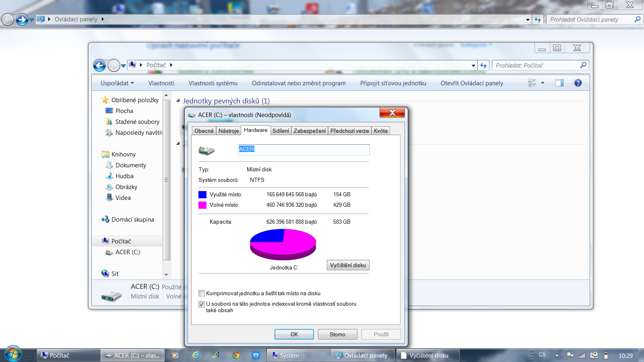Open the Maxthon browser taskbar icon
Viewport: 644px width, 362px height.
click(x=256, y=355)
